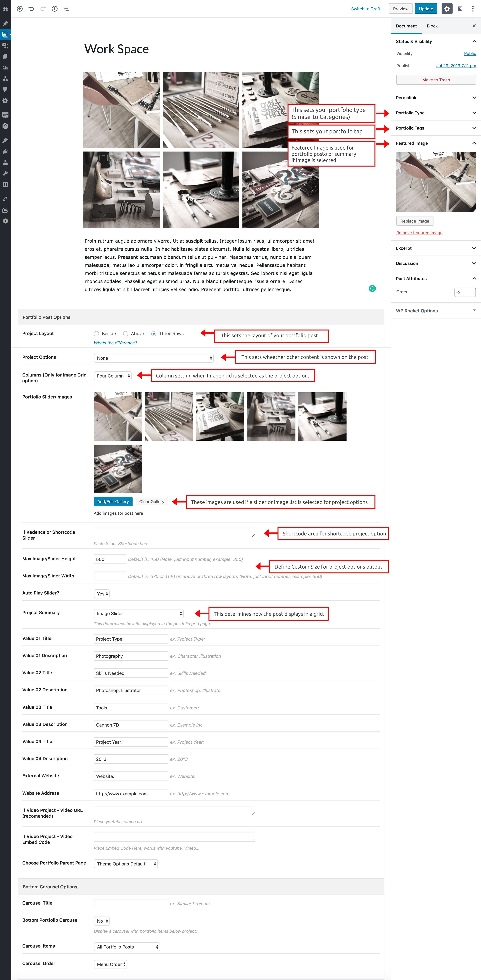
Task: Click the green Grammarly icon
Action: pos(373,288)
